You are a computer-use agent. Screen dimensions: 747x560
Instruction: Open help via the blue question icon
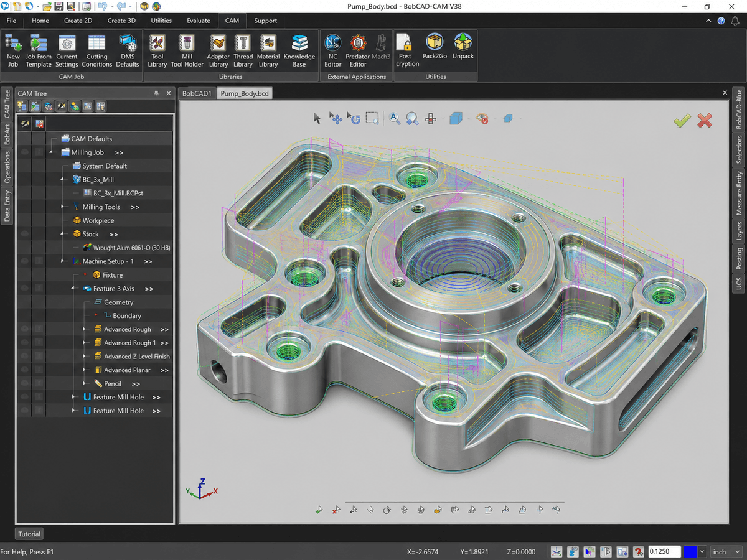(721, 21)
